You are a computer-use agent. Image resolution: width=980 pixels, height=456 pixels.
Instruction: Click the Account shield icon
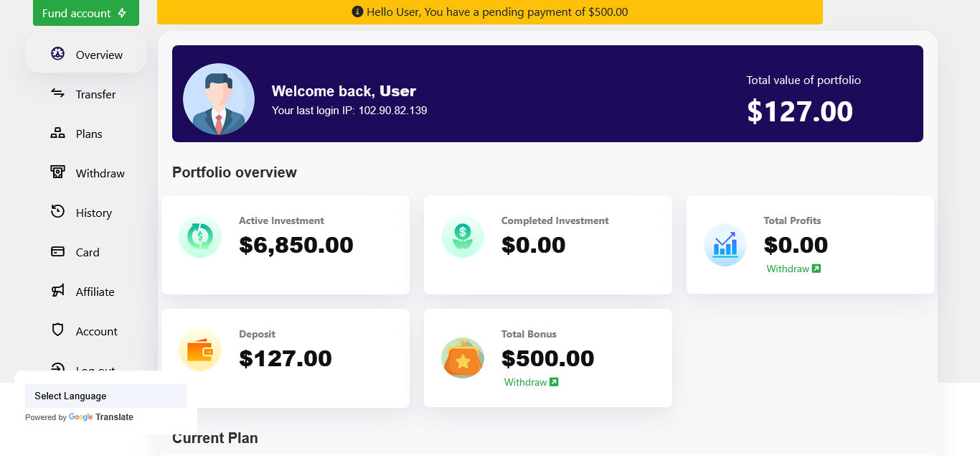coord(58,330)
